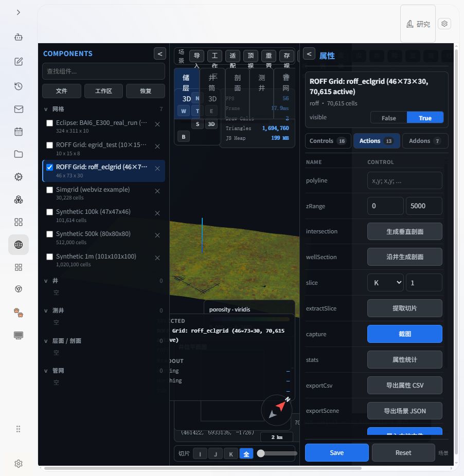464x476 pixels.
Task: Collapse the 属性 panel with its arrow
Action: 309,54
